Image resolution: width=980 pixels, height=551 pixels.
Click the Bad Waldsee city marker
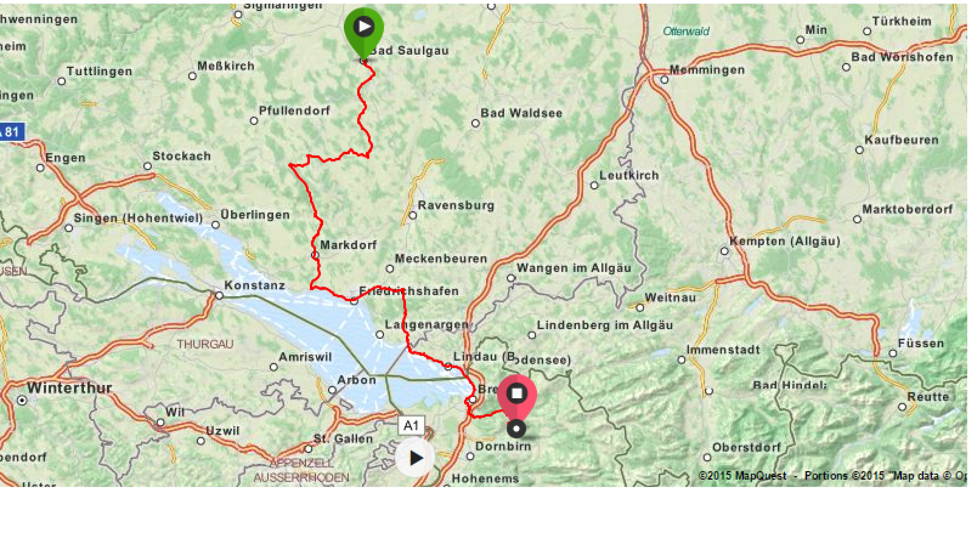[475, 123]
